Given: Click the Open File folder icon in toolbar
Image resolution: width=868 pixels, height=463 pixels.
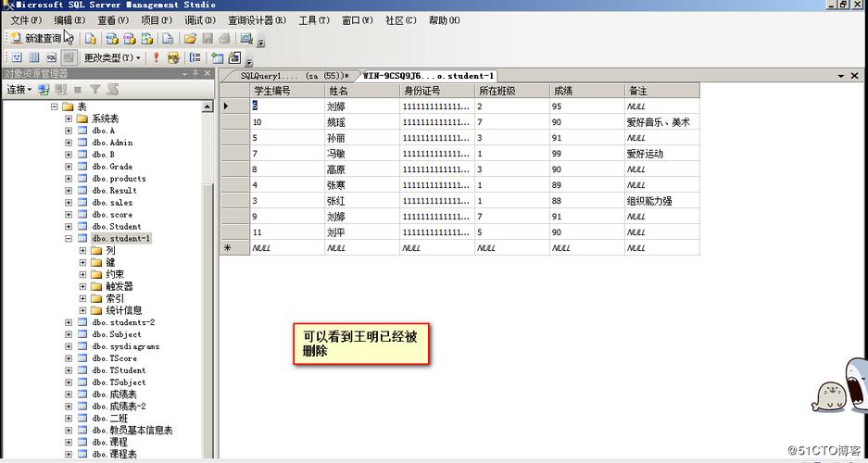Looking at the screenshot, I should (x=190, y=39).
